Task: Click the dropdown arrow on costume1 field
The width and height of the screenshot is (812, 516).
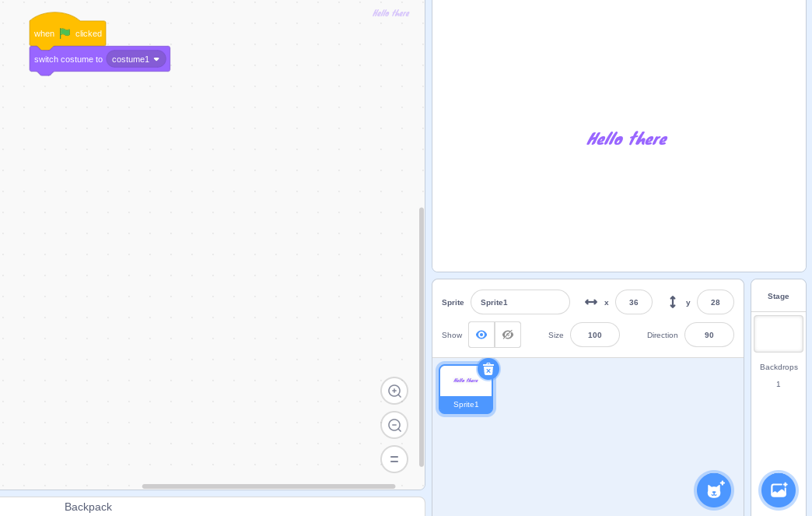Action: coord(156,59)
